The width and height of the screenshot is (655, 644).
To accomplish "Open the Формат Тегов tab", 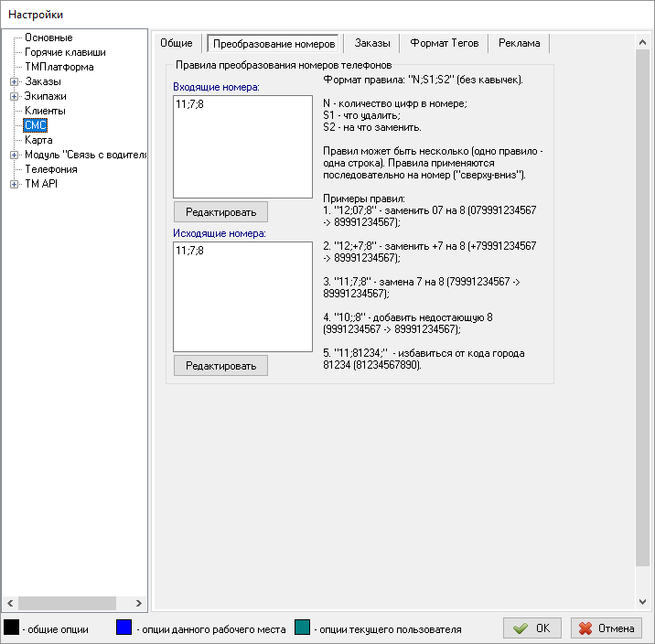I will (444, 43).
